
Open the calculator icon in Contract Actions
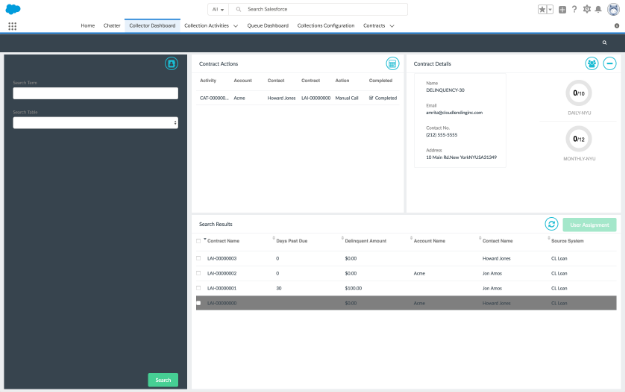coord(392,63)
